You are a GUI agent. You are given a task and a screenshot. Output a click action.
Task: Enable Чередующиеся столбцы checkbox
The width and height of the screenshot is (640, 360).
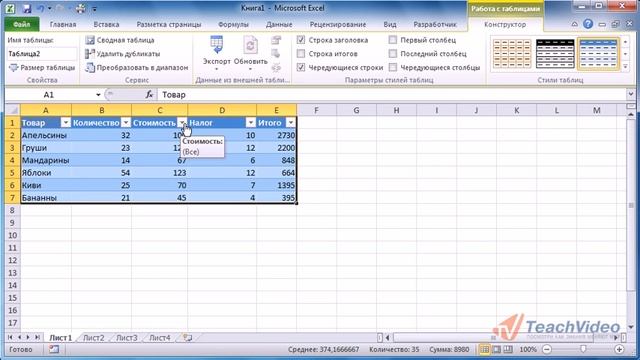click(393, 67)
